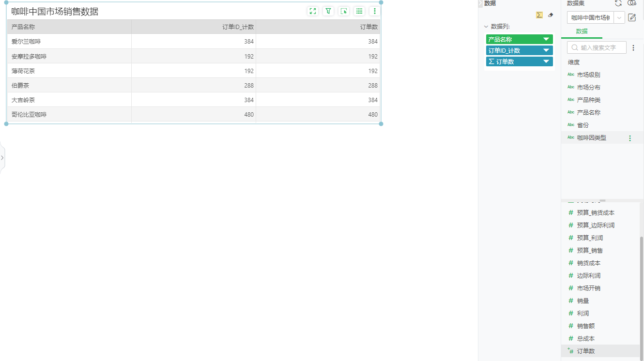Activate the area selection tool on the chart
The height and width of the screenshot is (361, 644).
344,11
